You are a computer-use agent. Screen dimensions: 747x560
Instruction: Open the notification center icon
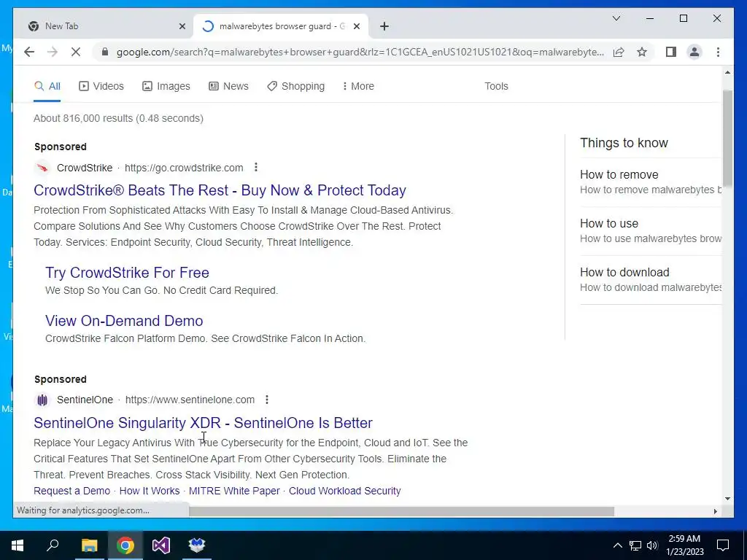tap(723, 545)
